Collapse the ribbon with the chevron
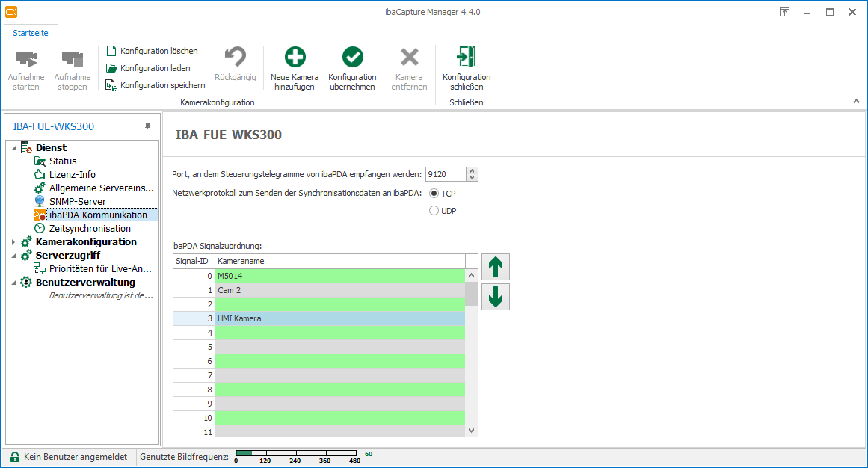 click(x=856, y=101)
